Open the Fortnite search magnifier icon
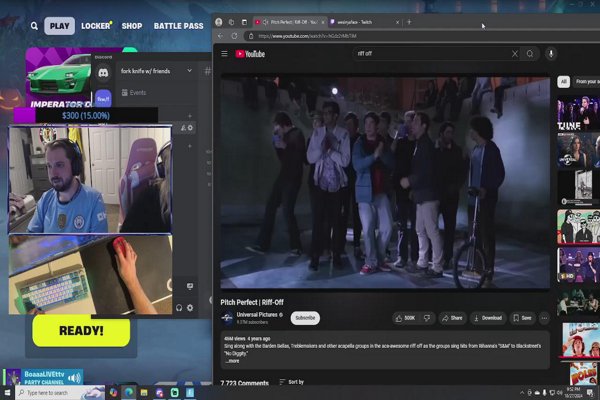 pyautogui.click(x=34, y=26)
